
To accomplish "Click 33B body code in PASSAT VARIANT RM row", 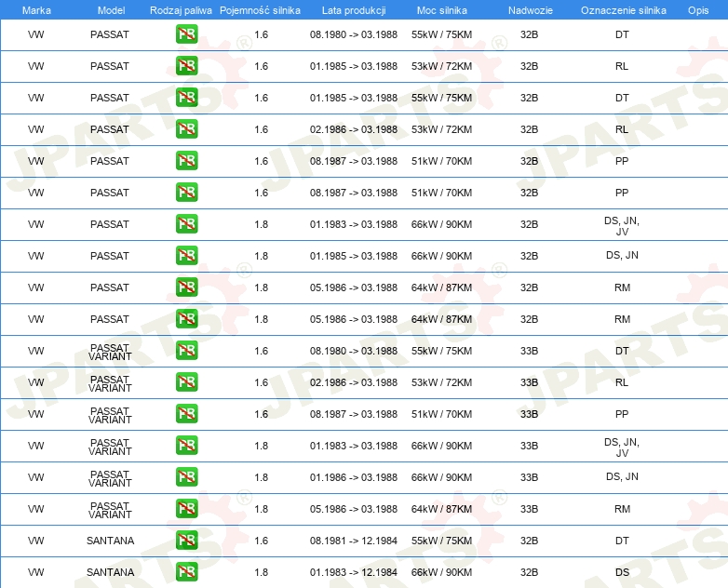I will [529, 509].
